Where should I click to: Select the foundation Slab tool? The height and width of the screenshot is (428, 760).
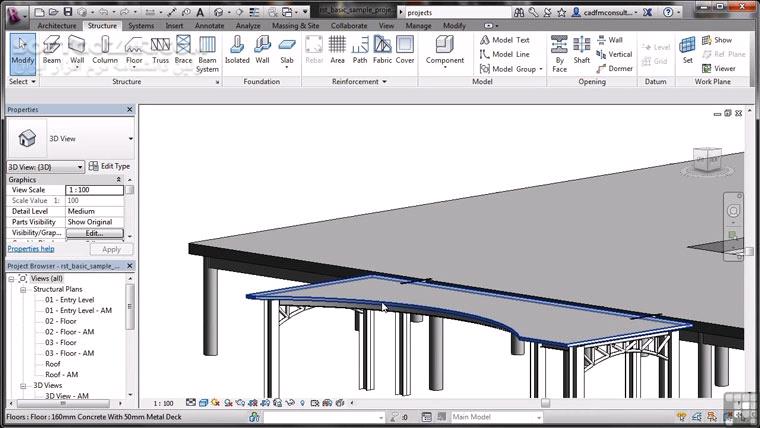click(x=287, y=52)
